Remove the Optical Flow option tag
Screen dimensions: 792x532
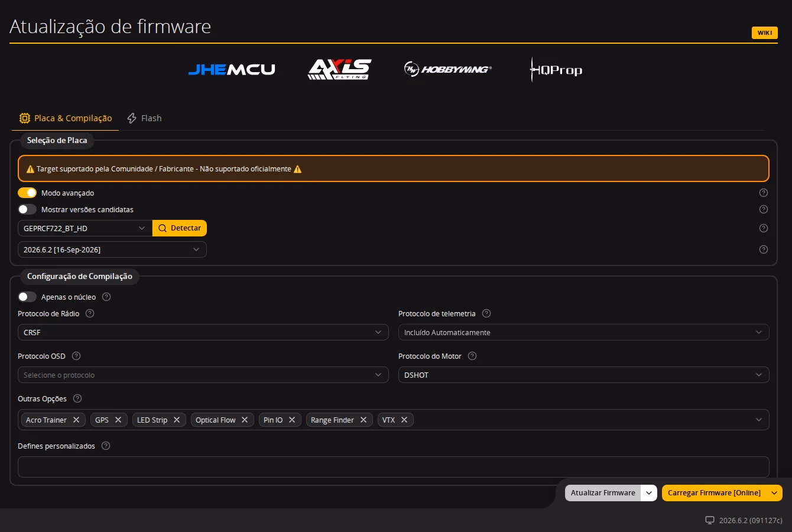click(x=245, y=420)
